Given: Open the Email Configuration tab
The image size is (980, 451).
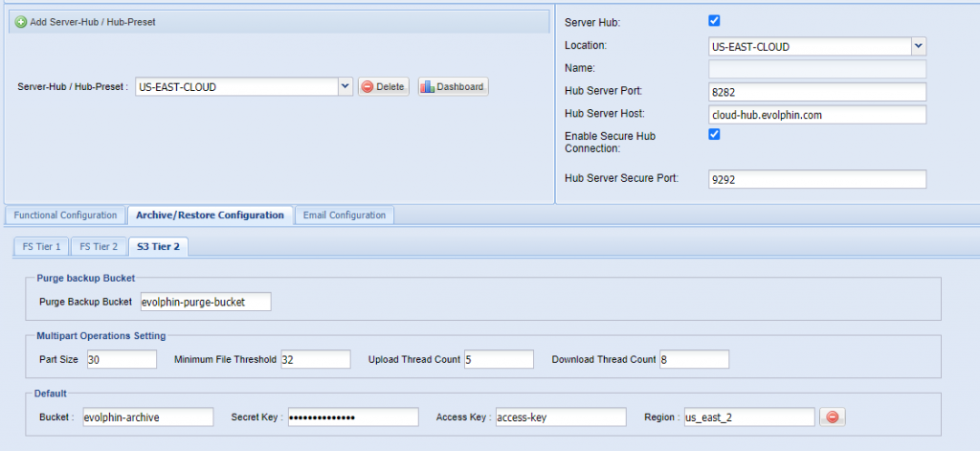Looking at the screenshot, I should click(345, 215).
